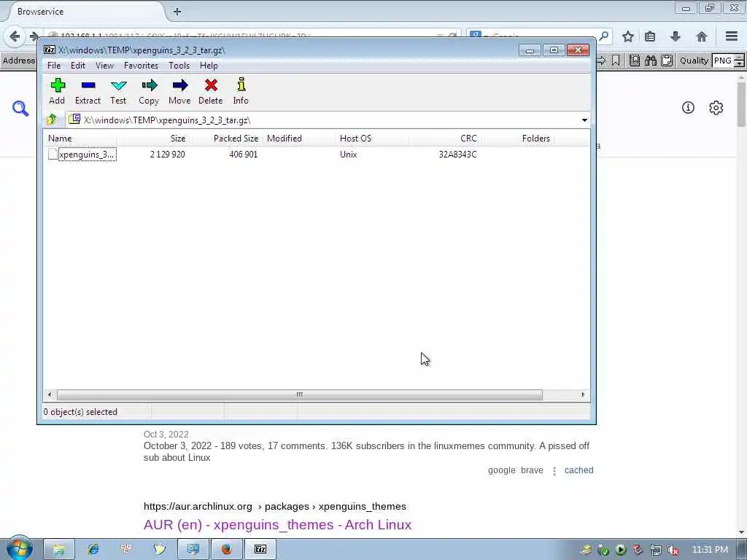Image resolution: width=747 pixels, height=560 pixels.
Task: Click the cached link
Action: [578, 470]
